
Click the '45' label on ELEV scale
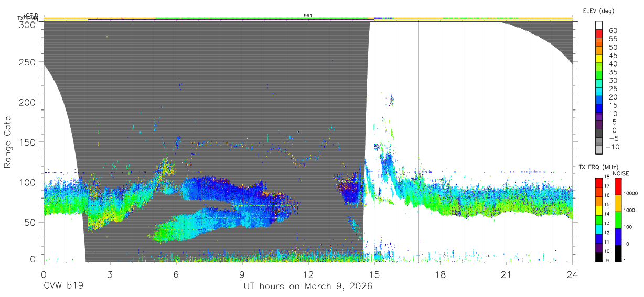[x=613, y=56]
